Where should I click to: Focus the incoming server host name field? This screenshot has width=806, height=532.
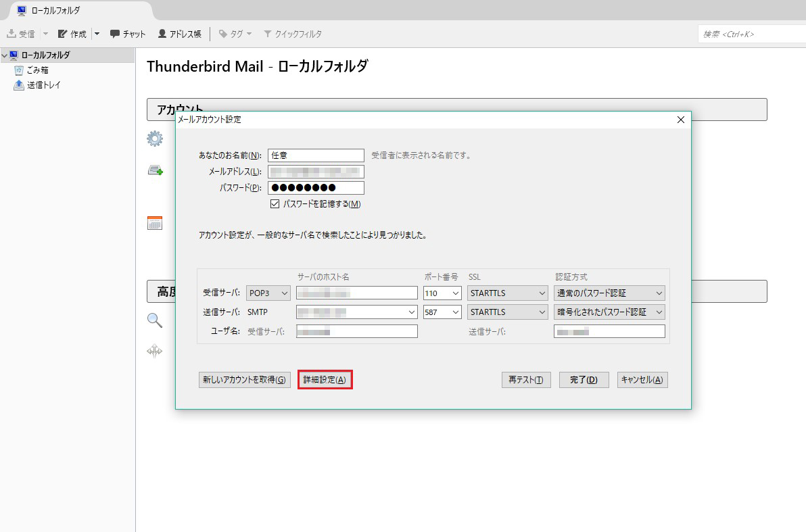pos(357,293)
